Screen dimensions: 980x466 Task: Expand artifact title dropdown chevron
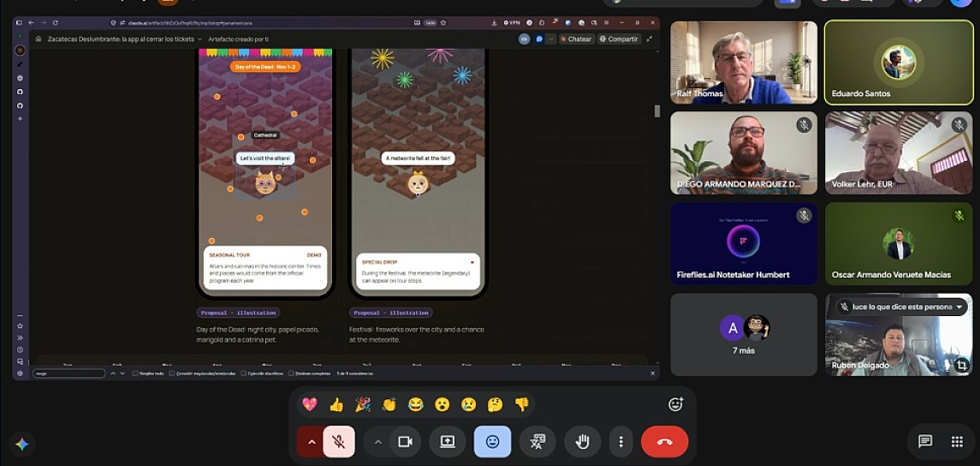pos(200,39)
